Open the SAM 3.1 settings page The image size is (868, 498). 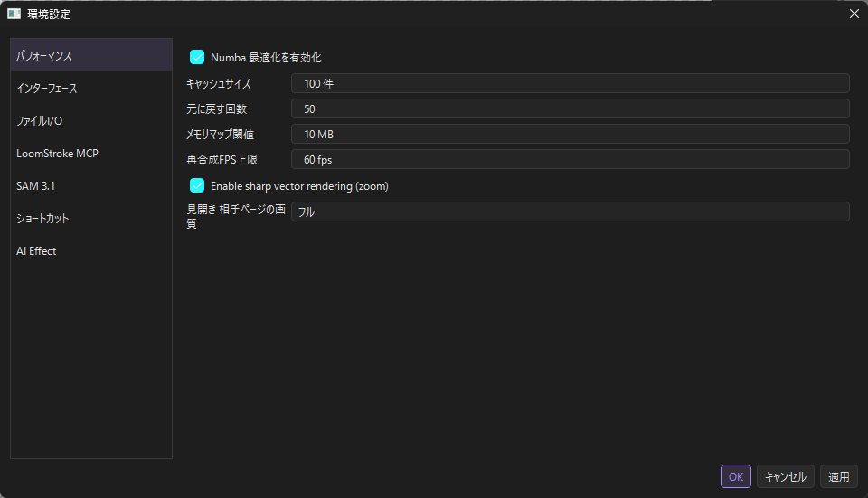[x=91, y=186]
